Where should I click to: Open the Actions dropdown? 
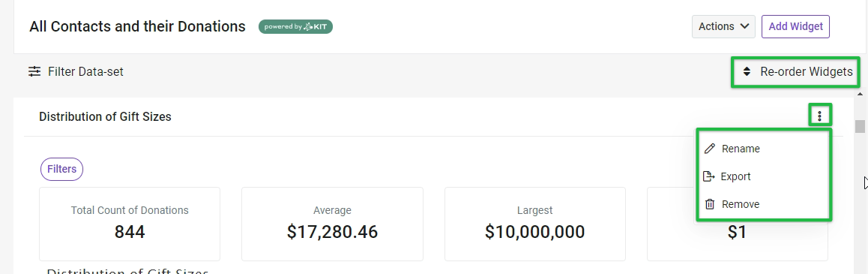point(723,26)
